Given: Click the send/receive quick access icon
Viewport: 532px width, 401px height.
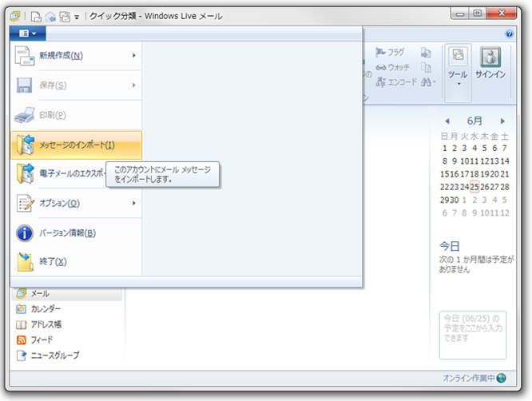Looking at the screenshot, I should [65, 16].
